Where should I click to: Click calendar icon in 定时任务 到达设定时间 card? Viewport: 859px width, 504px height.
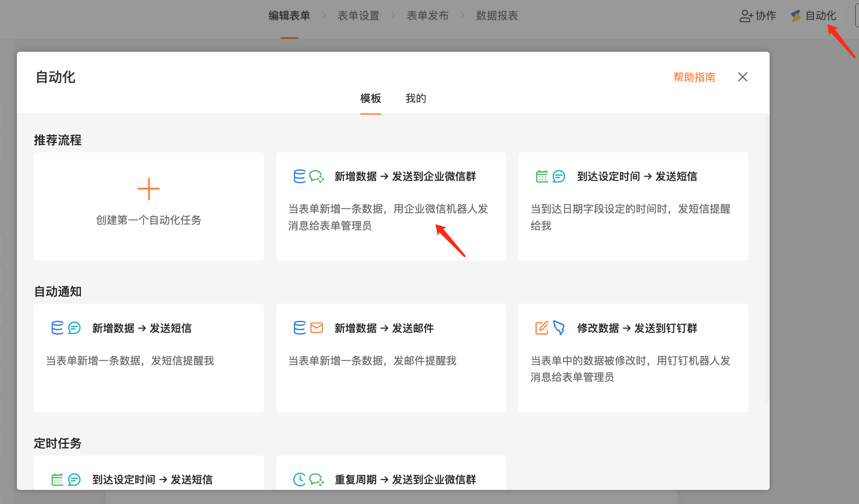point(57,480)
